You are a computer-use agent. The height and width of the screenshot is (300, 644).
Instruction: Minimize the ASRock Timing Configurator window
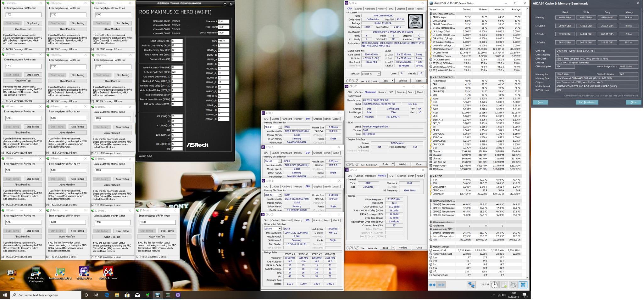[x=225, y=4]
